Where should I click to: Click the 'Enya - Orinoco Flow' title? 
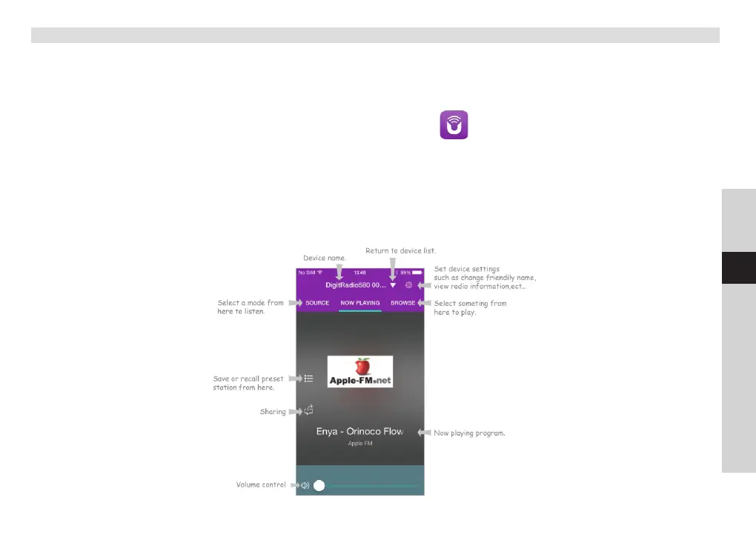(x=359, y=431)
